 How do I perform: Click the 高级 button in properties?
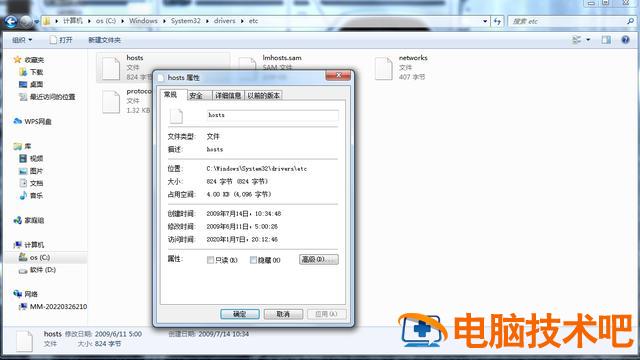[319, 260]
